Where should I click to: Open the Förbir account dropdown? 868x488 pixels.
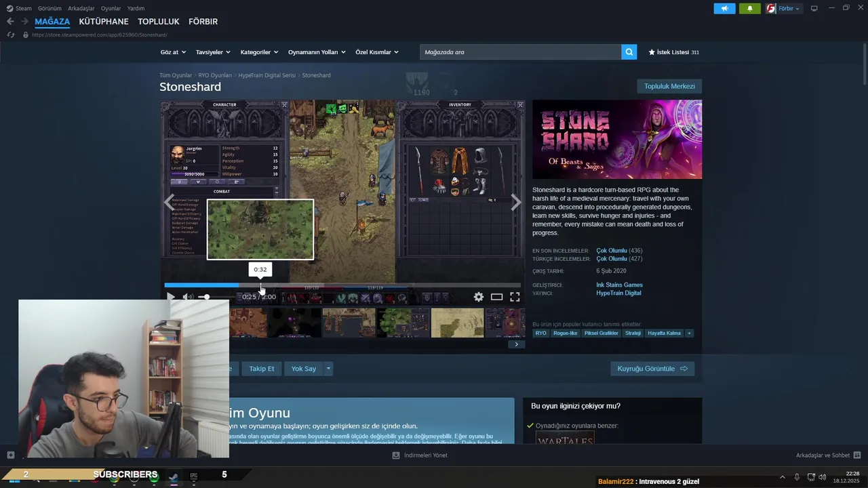(783, 9)
